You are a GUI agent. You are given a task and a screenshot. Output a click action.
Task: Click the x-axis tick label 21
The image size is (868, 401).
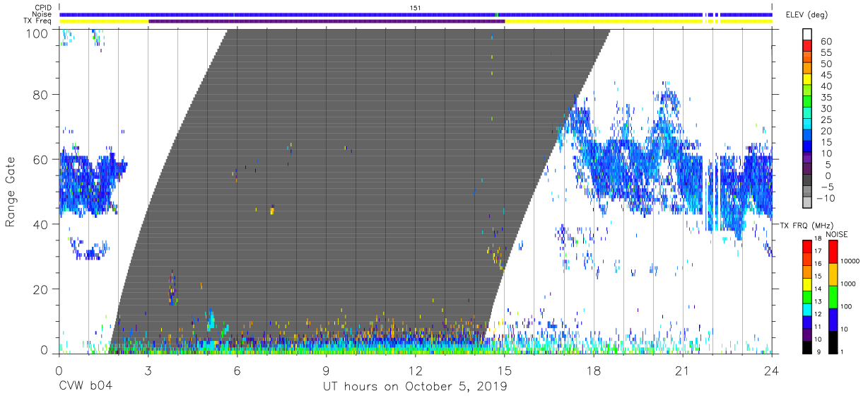click(682, 371)
